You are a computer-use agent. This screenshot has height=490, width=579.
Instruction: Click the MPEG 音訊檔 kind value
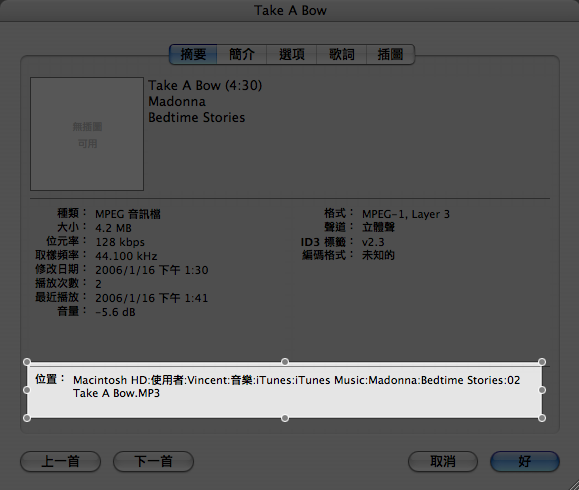click(128, 214)
